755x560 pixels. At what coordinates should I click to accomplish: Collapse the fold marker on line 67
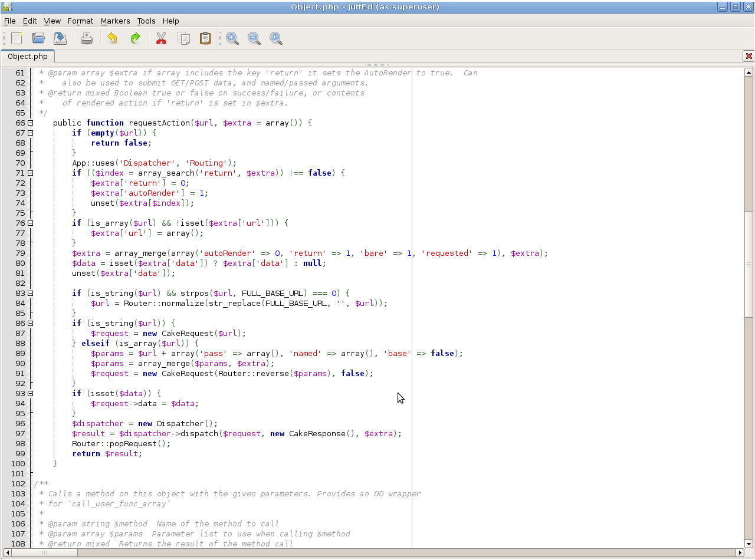click(30, 133)
